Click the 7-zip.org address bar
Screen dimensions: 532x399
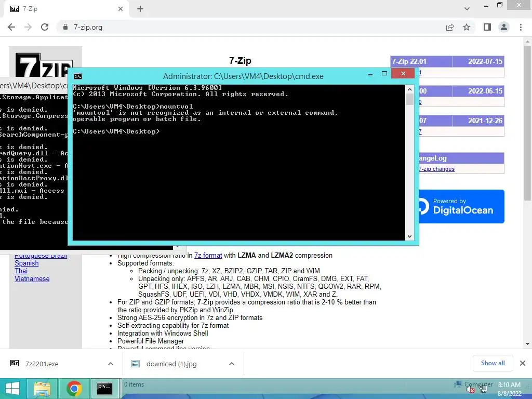[251, 27]
